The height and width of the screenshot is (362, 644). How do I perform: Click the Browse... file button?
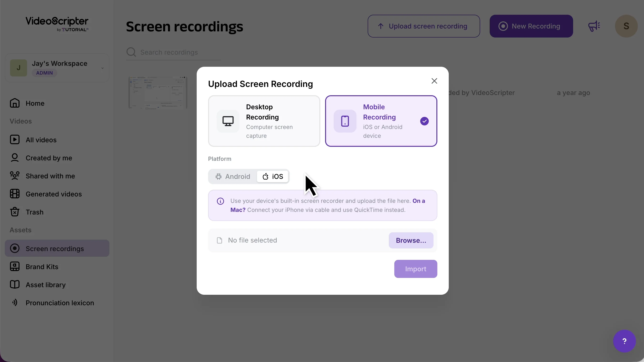(411, 240)
